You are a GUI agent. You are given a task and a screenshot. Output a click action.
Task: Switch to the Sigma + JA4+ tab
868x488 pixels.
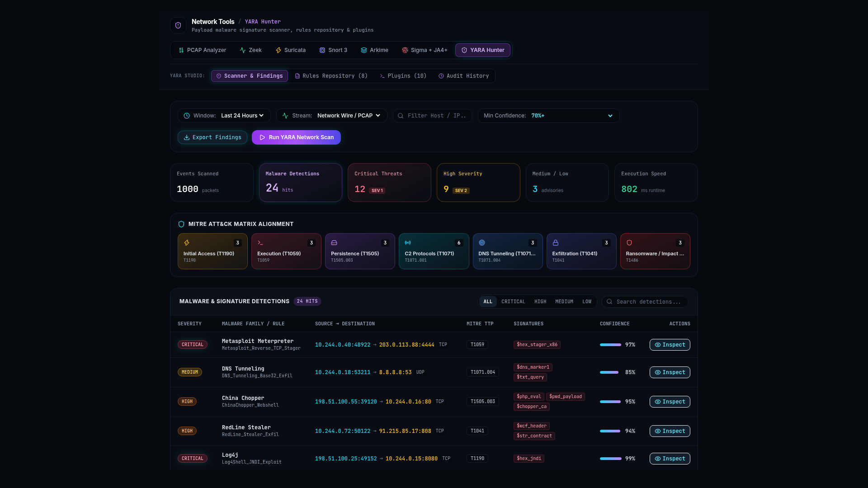[x=425, y=50]
